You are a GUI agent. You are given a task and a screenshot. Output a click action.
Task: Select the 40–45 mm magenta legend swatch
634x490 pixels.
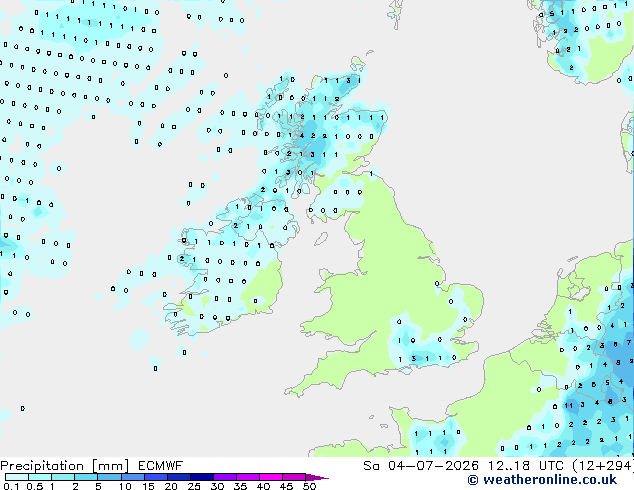click(271, 477)
